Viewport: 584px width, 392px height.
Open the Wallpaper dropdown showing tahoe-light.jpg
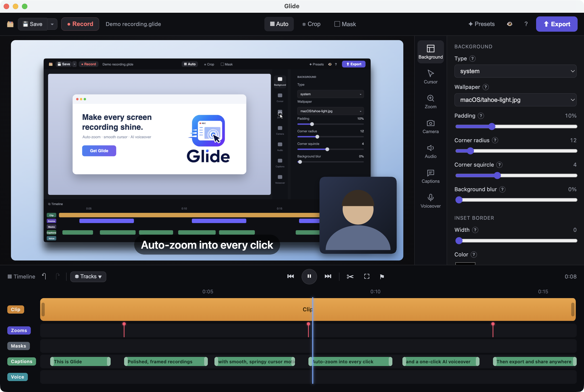[515, 100]
